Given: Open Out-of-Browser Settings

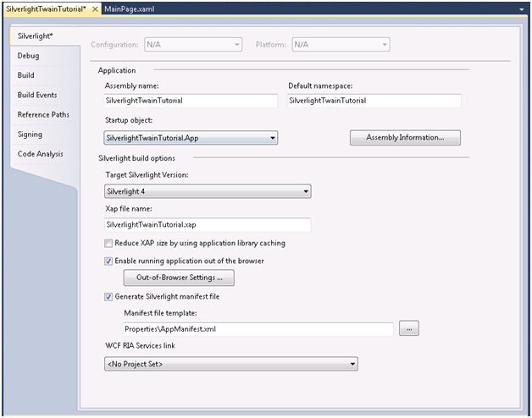Looking at the screenshot, I should point(179,278).
